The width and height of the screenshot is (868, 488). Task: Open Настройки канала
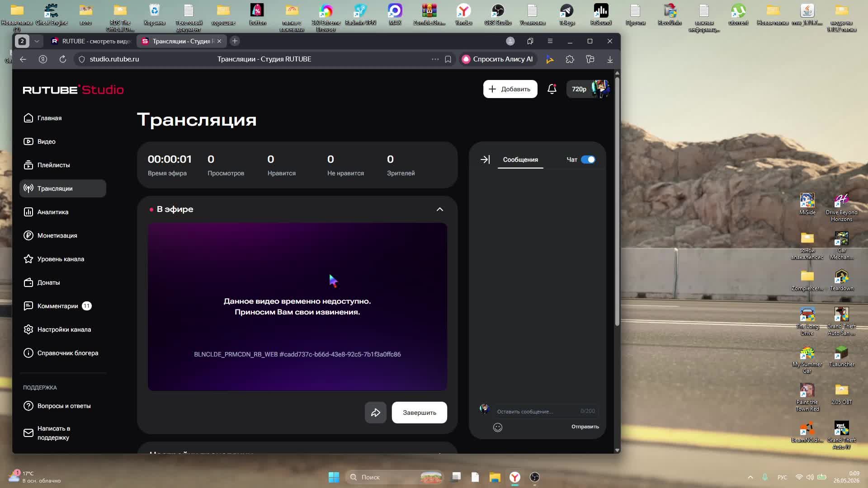tap(57, 329)
